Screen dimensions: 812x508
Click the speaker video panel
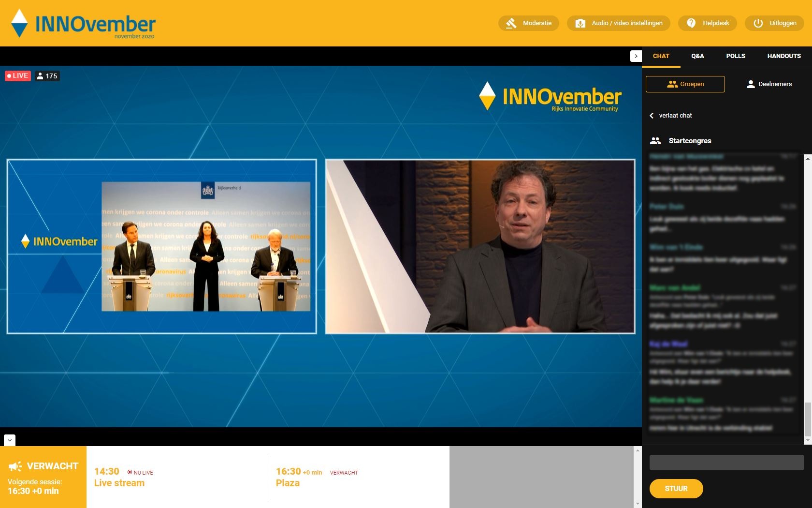(480, 246)
